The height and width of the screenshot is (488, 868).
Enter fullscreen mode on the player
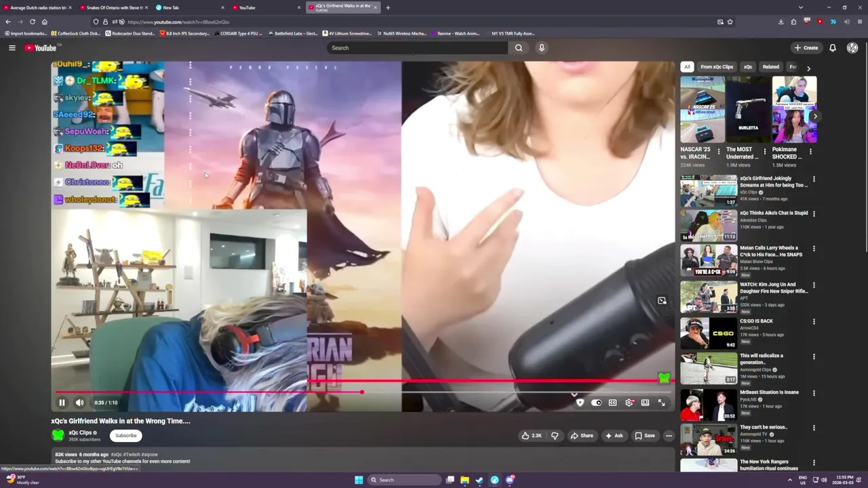coord(662,403)
